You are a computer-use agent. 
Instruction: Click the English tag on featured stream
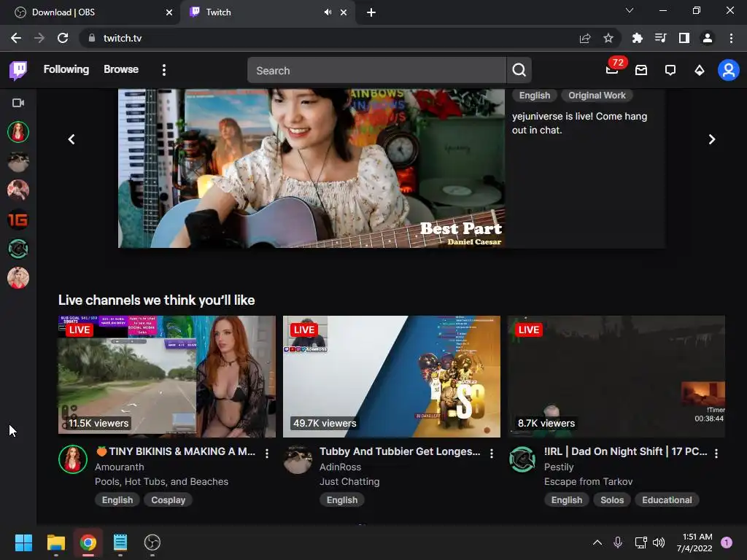point(535,96)
